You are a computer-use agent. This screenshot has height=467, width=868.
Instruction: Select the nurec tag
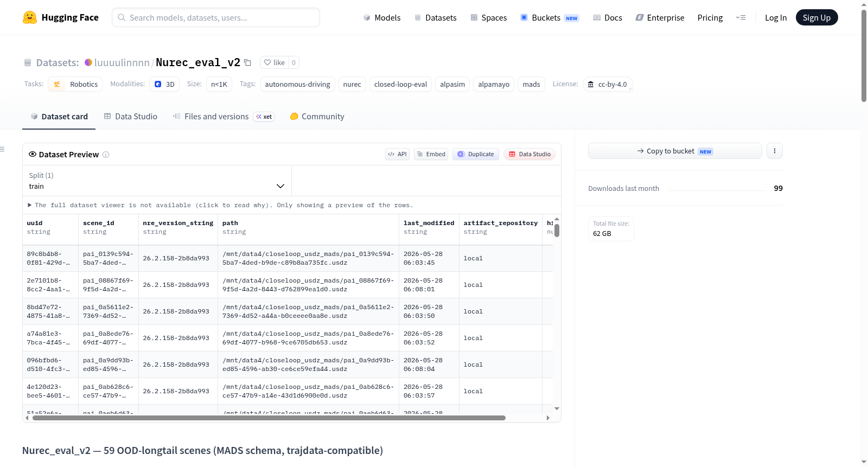click(352, 84)
